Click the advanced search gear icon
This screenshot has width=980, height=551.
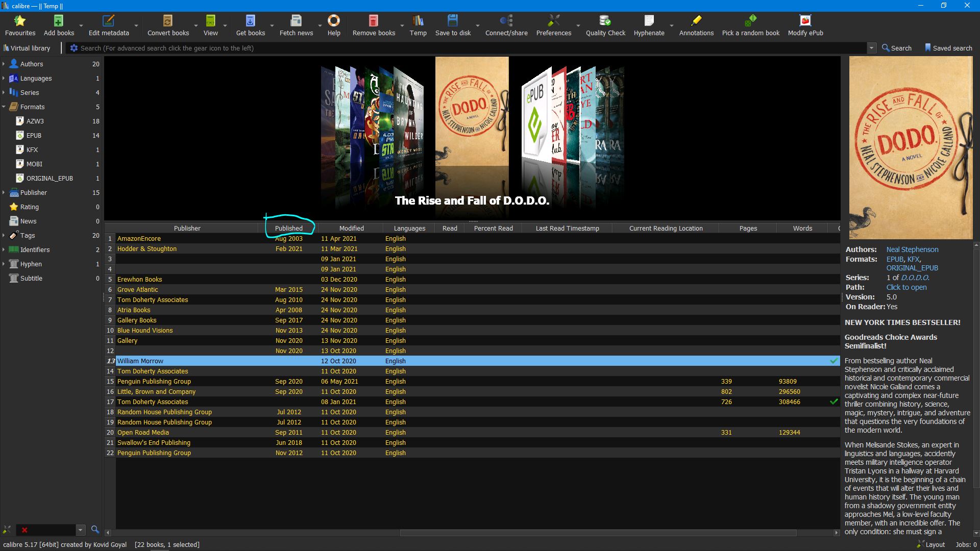74,48
